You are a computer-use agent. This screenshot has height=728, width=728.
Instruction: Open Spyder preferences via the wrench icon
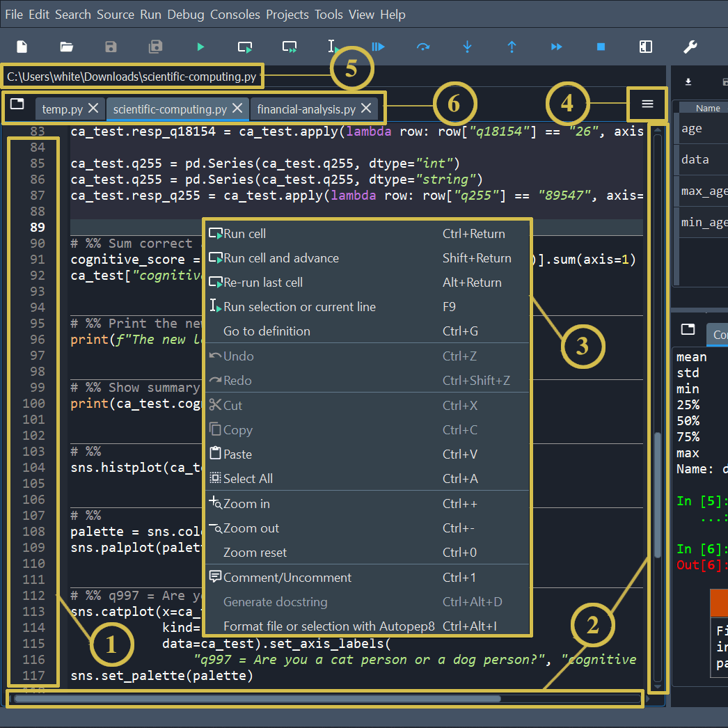pos(690,47)
